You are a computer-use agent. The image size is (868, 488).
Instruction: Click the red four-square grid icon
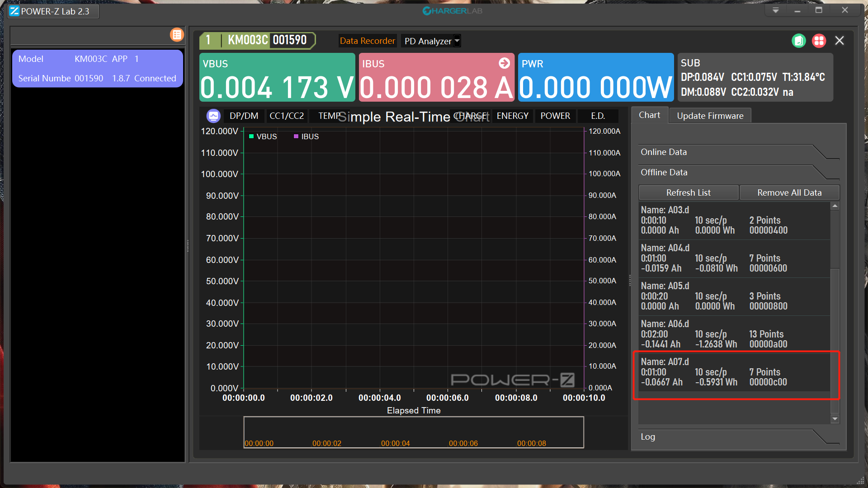pyautogui.click(x=819, y=41)
